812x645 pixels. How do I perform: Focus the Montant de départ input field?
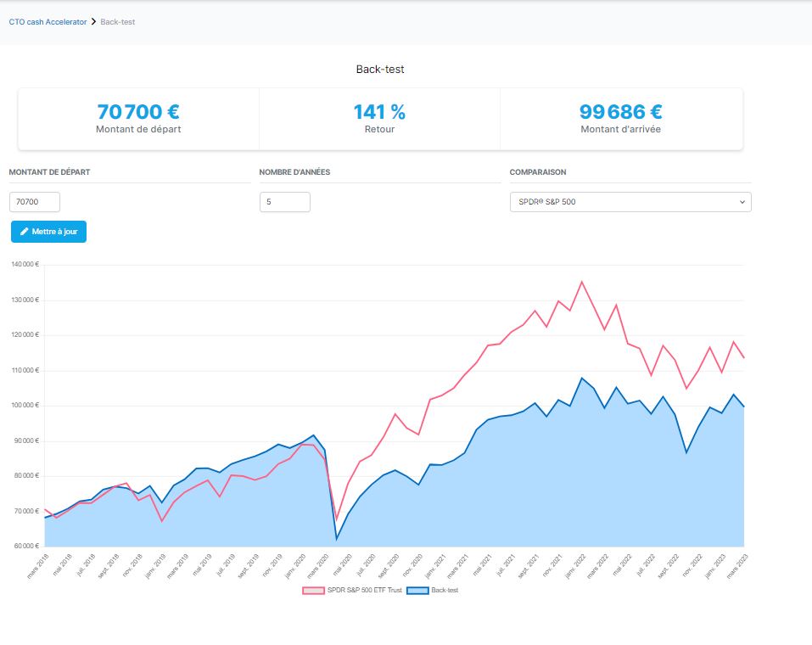[x=35, y=202]
